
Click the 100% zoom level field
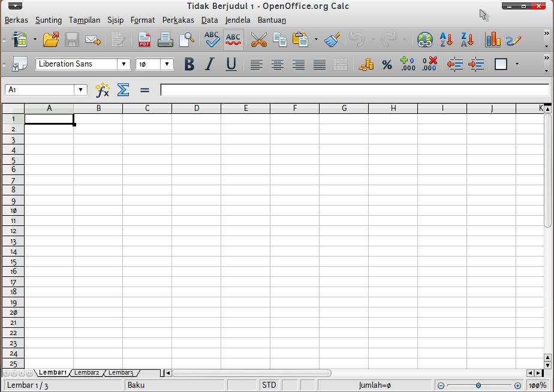coord(537,385)
